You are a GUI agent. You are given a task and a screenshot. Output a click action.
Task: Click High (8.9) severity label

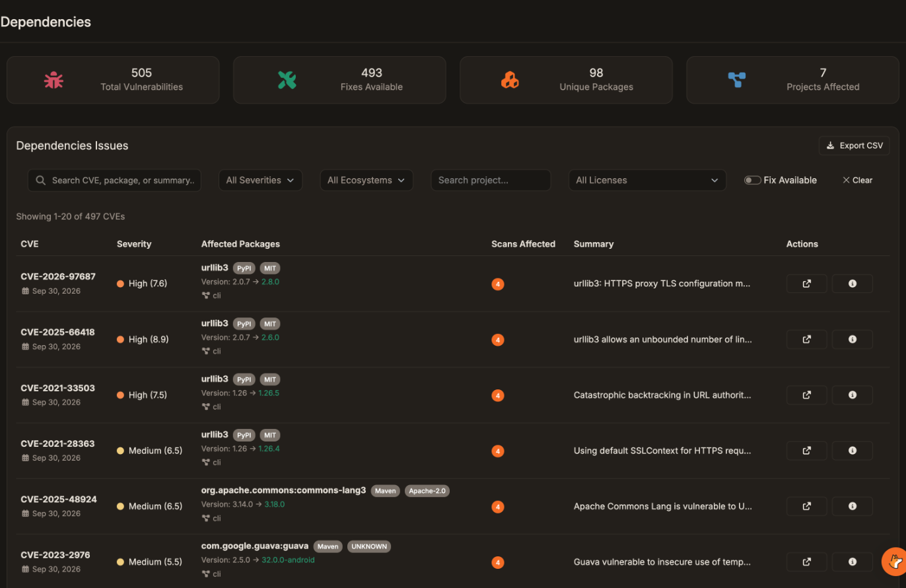coord(149,339)
